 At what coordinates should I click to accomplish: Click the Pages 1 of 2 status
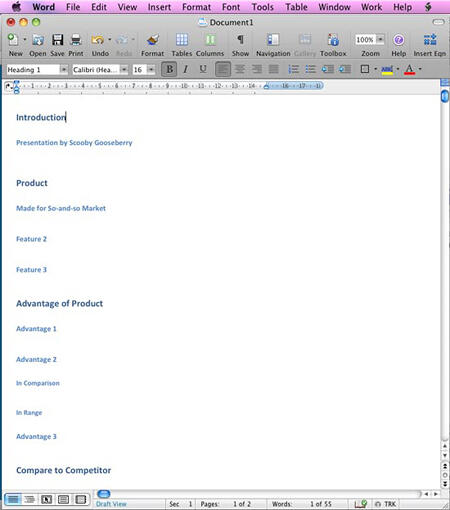[226, 504]
